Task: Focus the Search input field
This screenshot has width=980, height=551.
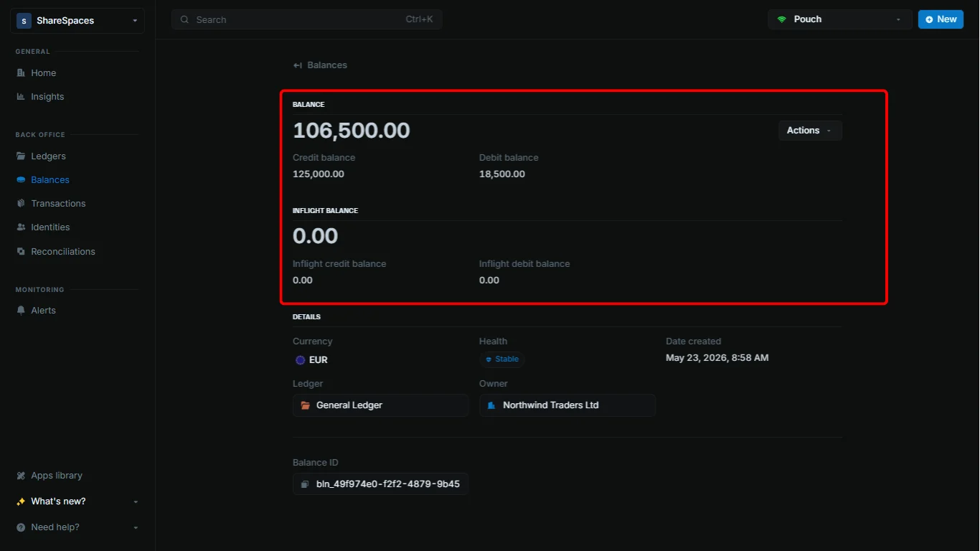Action: click(x=306, y=19)
